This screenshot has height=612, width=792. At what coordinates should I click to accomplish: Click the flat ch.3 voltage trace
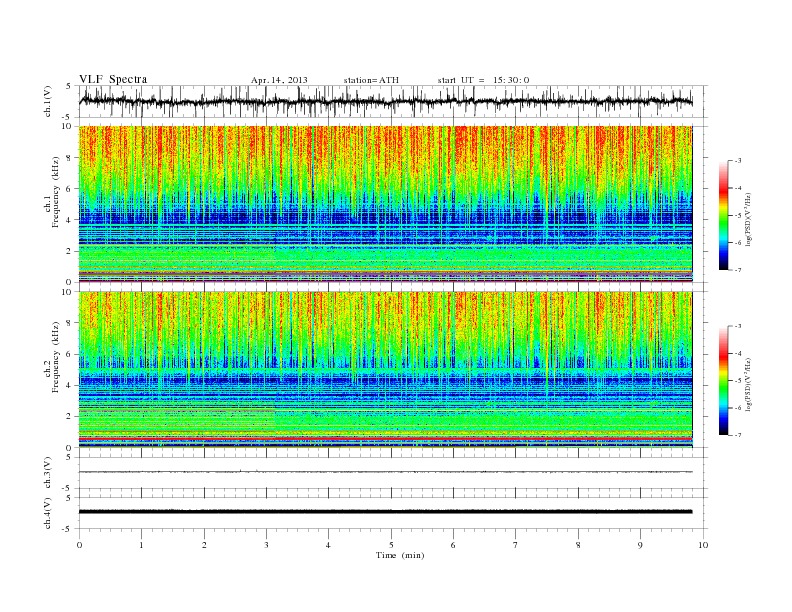pyautogui.click(x=385, y=472)
